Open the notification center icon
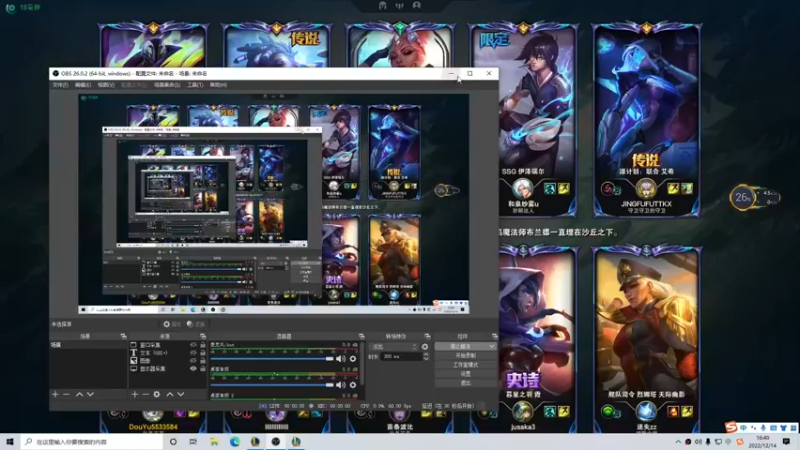The width and height of the screenshot is (800, 450). [x=786, y=441]
